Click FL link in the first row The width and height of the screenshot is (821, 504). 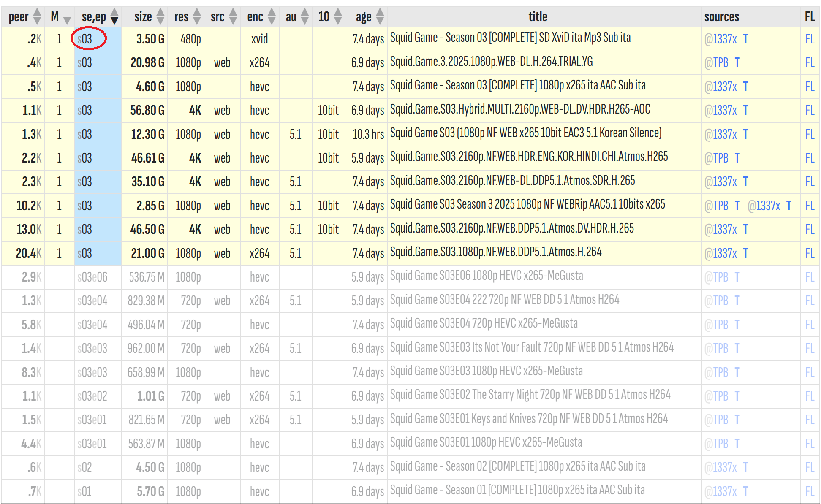[809, 39]
